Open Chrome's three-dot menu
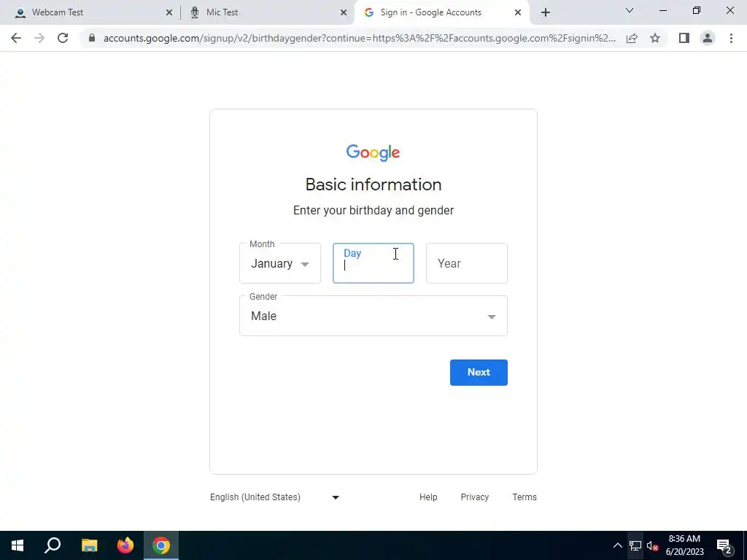Viewport: 747px width, 560px height. (731, 38)
